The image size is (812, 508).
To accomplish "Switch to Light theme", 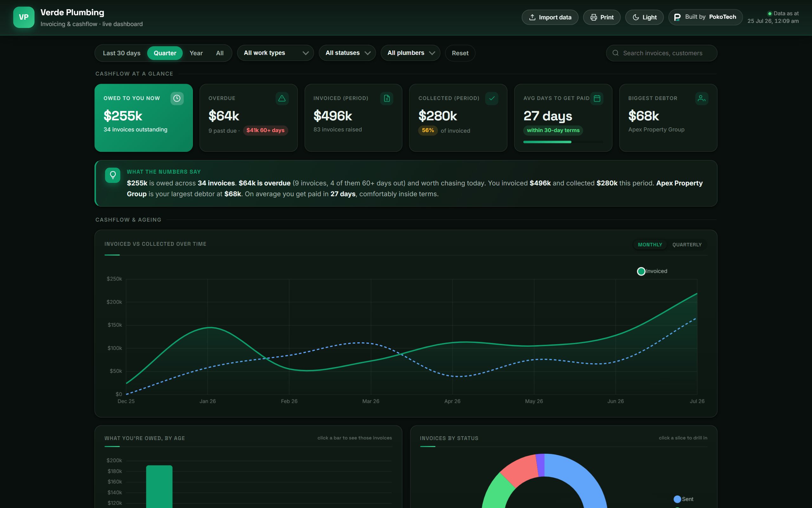I will click(x=644, y=17).
